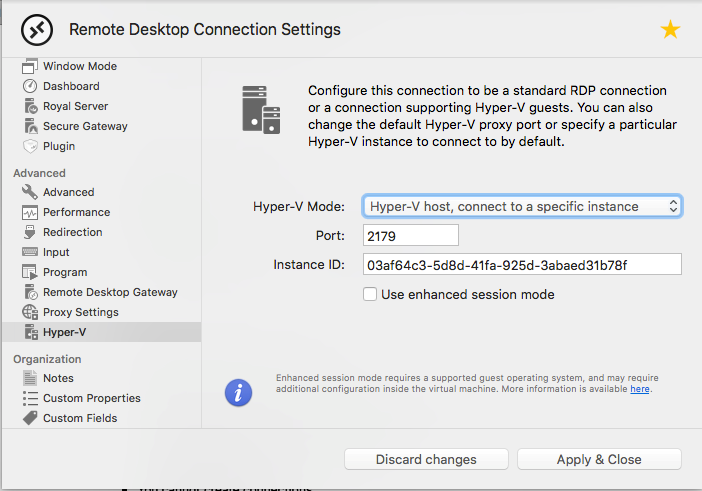
Task: Enable Use enhanced session mode checkbox
Action: (370, 295)
